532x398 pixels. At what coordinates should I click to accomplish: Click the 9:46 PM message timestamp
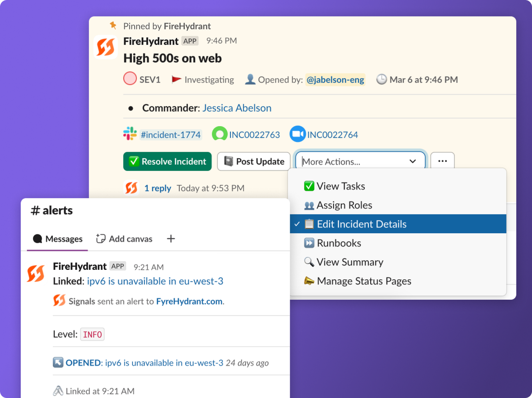tap(221, 41)
